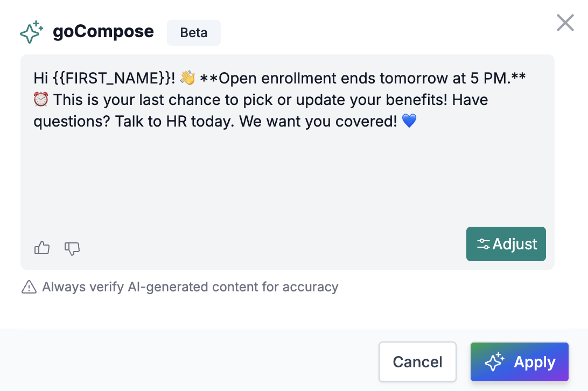Viewport: 588px width, 391px height.
Task: Click the warning triangle icon
Action: point(29,287)
